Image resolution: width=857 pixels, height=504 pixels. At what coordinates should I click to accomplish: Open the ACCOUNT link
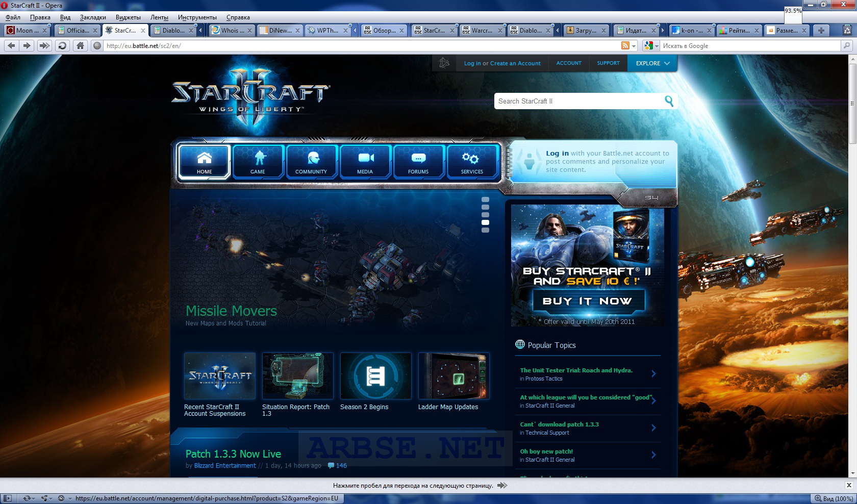(x=569, y=63)
